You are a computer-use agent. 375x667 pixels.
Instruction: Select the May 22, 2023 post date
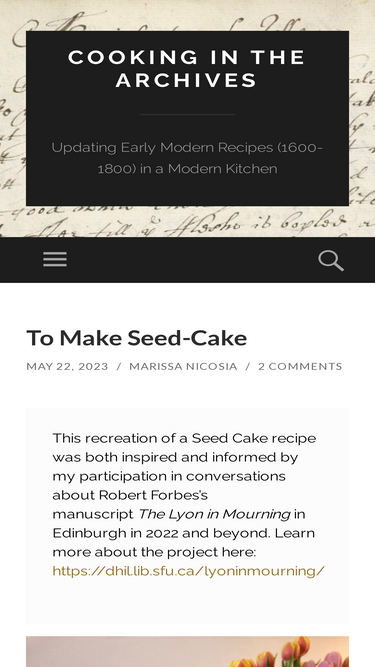(67, 366)
